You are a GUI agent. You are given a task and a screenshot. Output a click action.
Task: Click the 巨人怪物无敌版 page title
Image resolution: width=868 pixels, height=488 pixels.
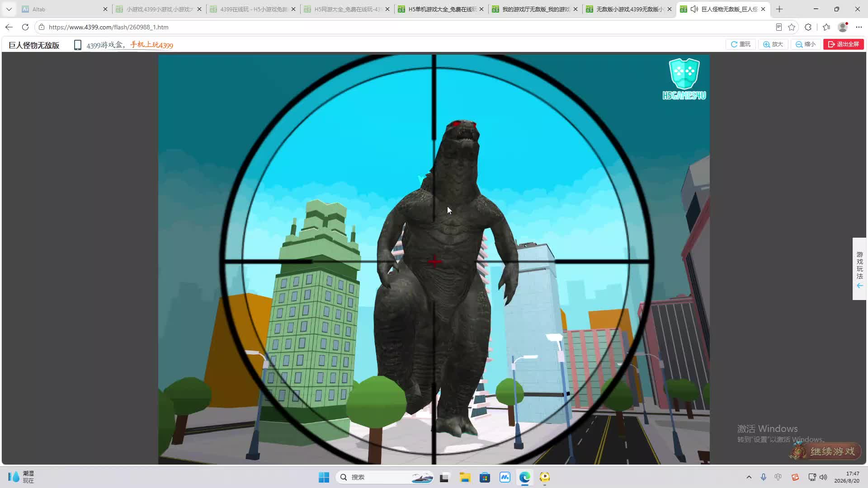point(34,45)
